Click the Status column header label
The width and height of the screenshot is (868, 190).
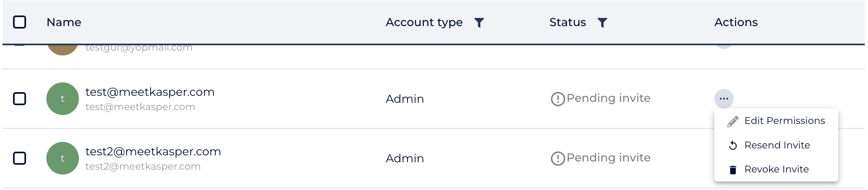click(x=567, y=22)
